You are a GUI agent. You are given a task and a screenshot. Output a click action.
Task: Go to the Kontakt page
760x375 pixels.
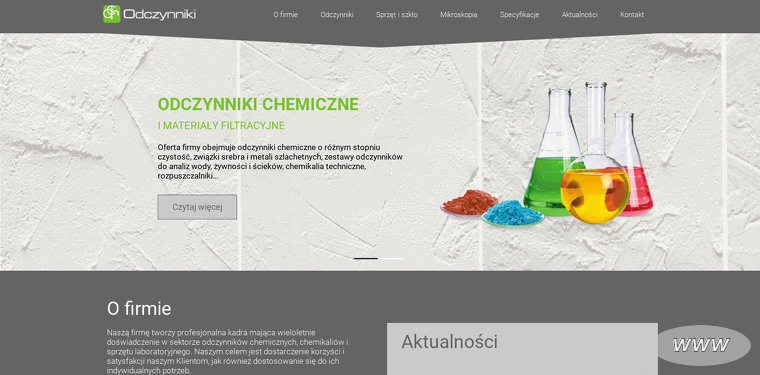click(x=632, y=15)
